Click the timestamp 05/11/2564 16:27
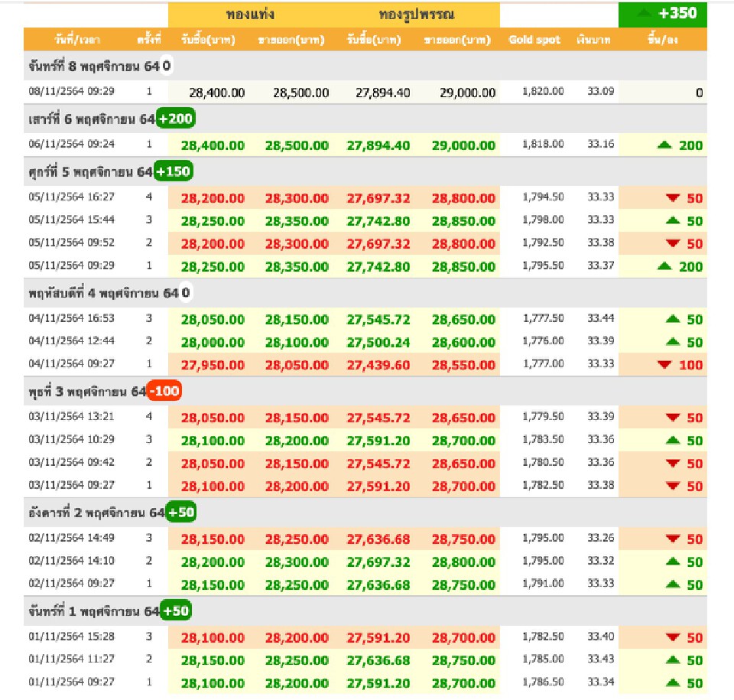The image size is (734, 700). (x=71, y=197)
